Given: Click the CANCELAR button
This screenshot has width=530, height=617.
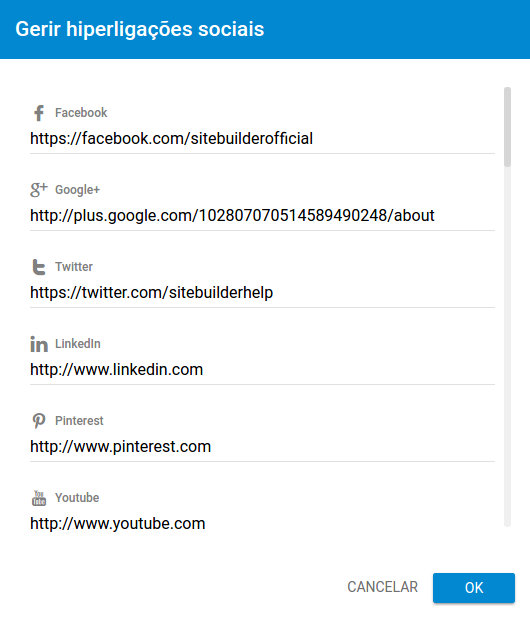Looking at the screenshot, I should pos(382,587).
